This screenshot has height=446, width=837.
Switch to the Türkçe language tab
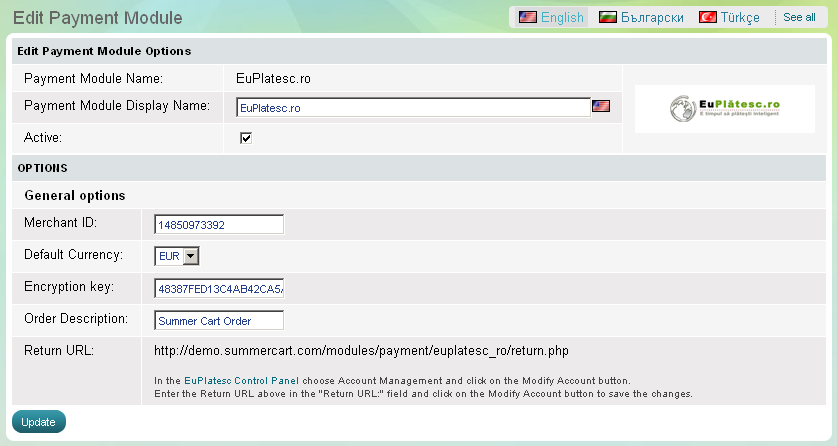click(x=740, y=17)
